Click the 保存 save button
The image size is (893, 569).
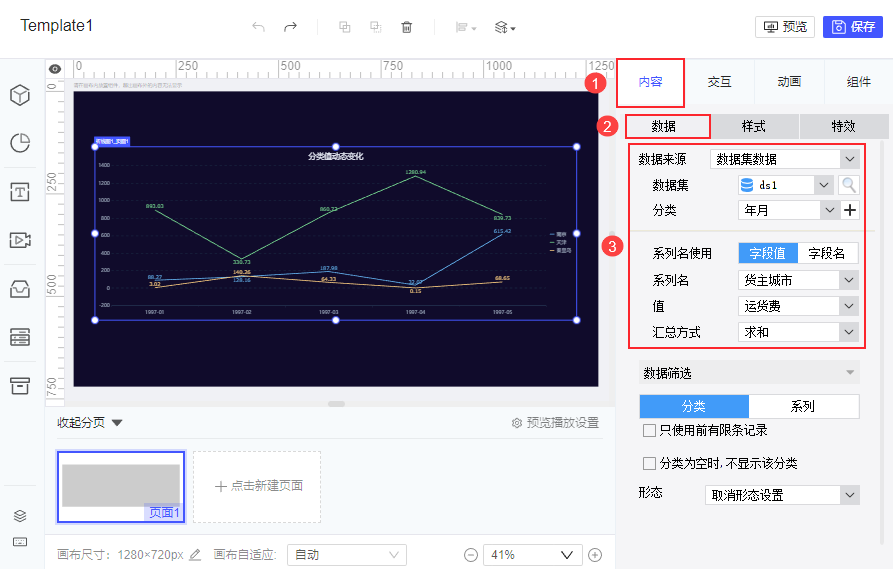[853, 27]
